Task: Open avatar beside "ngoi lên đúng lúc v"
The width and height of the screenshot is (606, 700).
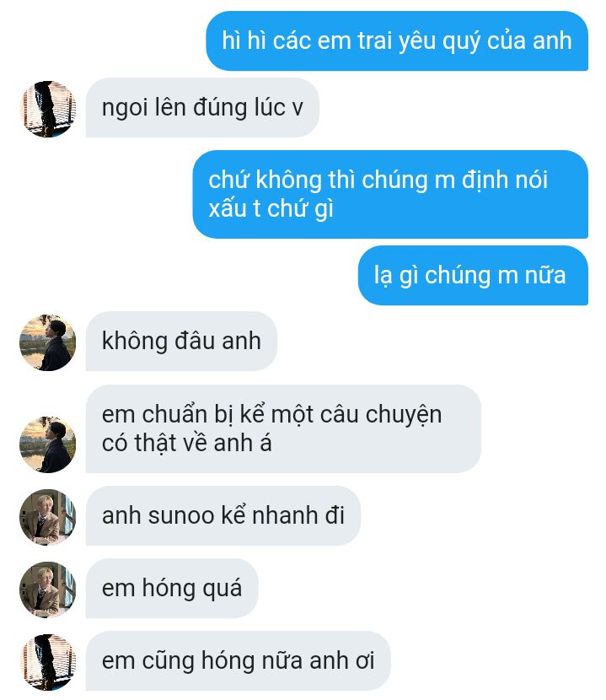Action: pyautogui.click(x=48, y=109)
